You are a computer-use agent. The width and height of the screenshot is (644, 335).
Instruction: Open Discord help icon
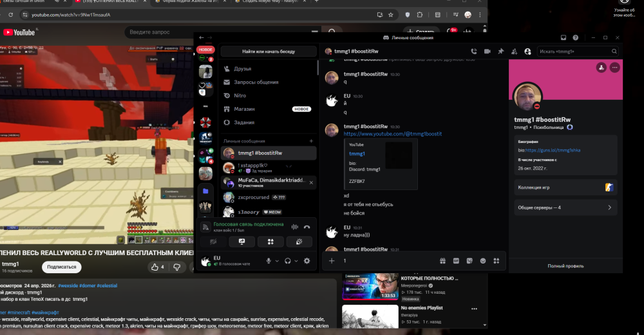tap(575, 37)
